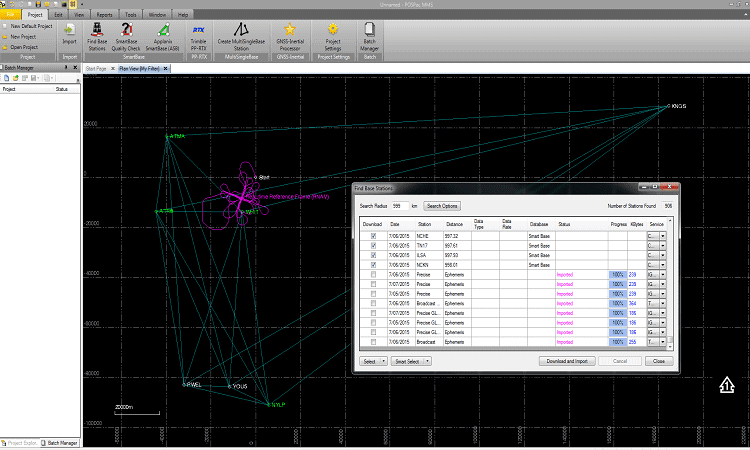The width and height of the screenshot is (750, 450).
Task: Open Create MultiSingleBase Station tool
Action: click(x=241, y=37)
